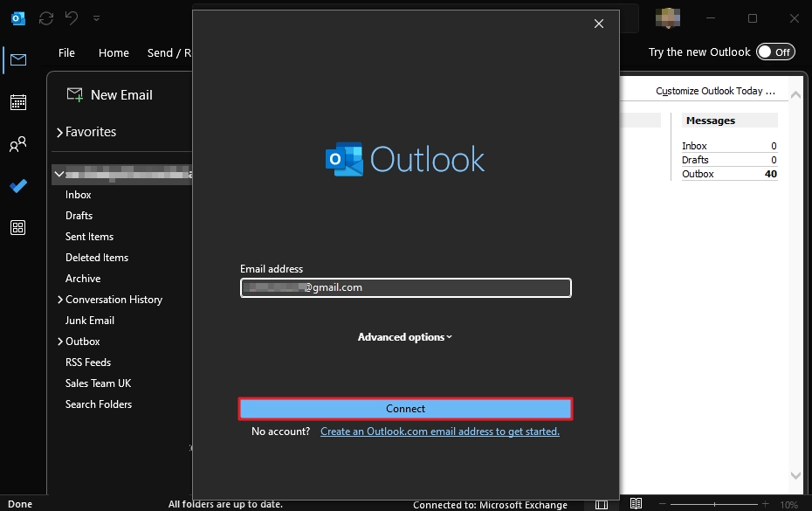Open the Mail view in the sidebar

pyautogui.click(x=17, y=60)
